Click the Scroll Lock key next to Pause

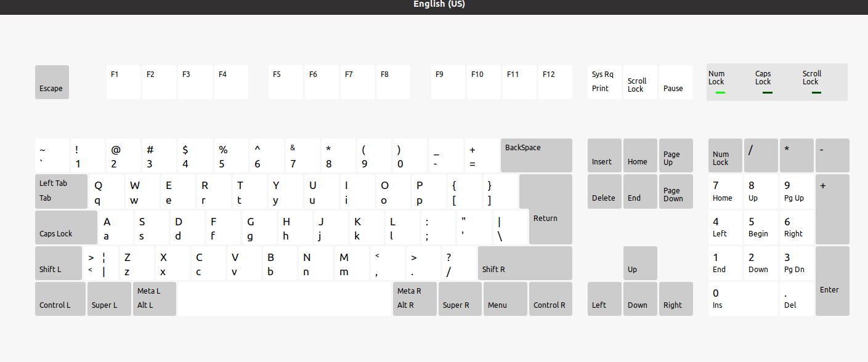point(640,82)
